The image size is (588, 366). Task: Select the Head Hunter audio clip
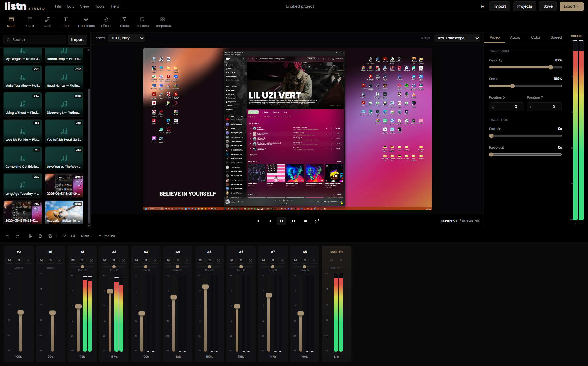[64, 77]
